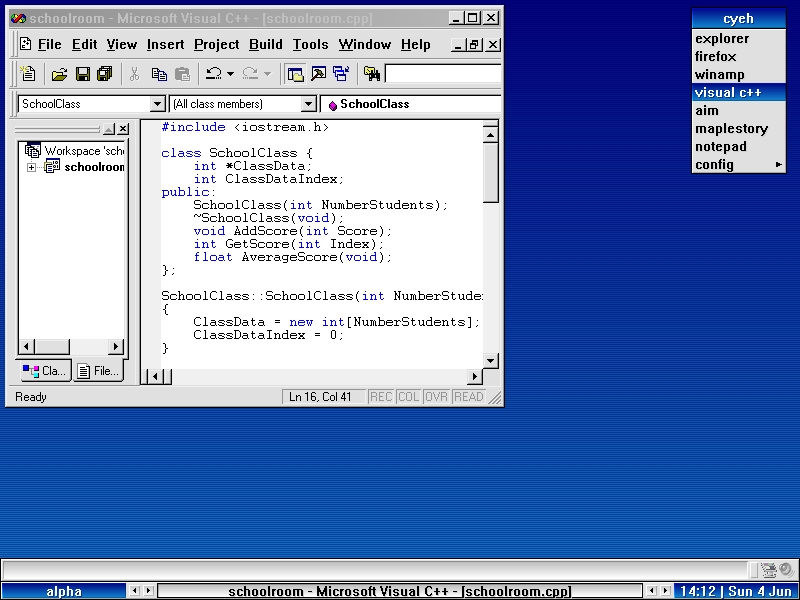The image size is (800, 600).
Task: Expand the config submenu arrow
Action: point(779,164)
